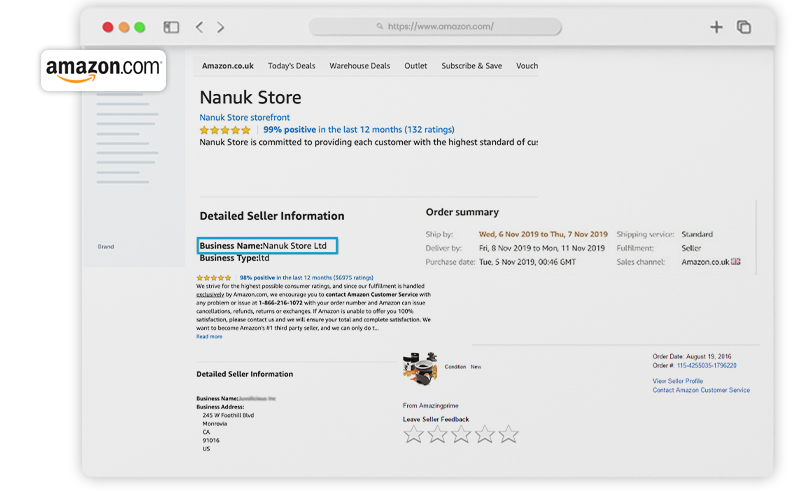Open Subscribe & Save
The width and height of the screenshot is (800, 500).
[471, 66]
